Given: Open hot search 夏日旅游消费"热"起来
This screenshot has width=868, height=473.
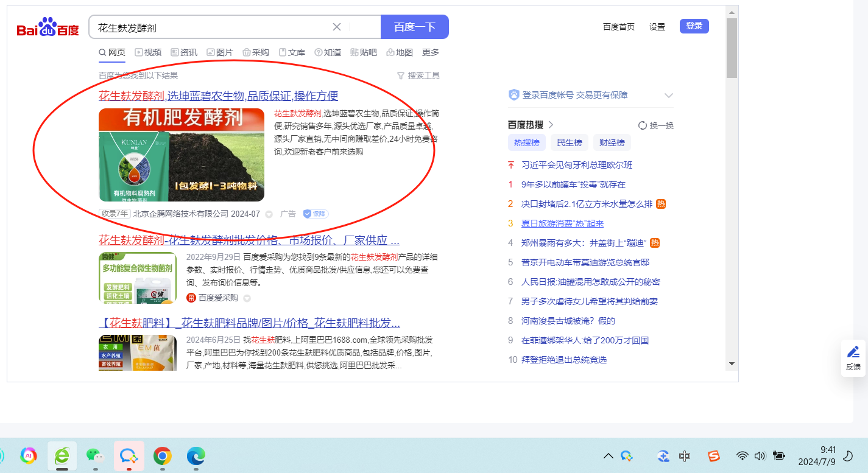Looking at the screenshot, I should click(x=563, y=223).
